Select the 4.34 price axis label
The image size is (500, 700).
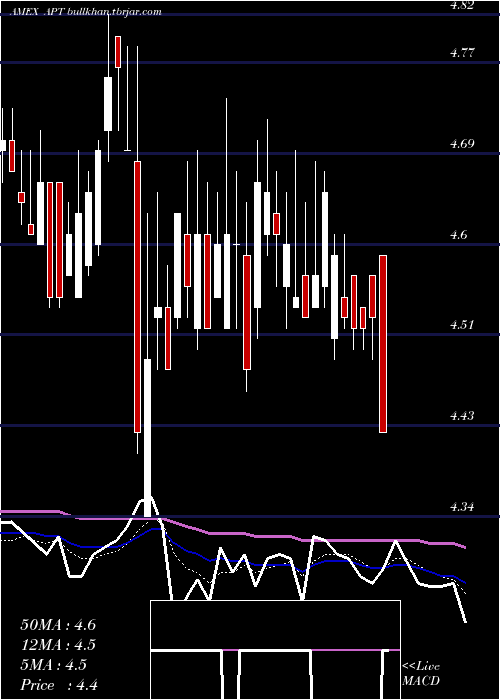[x=462, y=507]
